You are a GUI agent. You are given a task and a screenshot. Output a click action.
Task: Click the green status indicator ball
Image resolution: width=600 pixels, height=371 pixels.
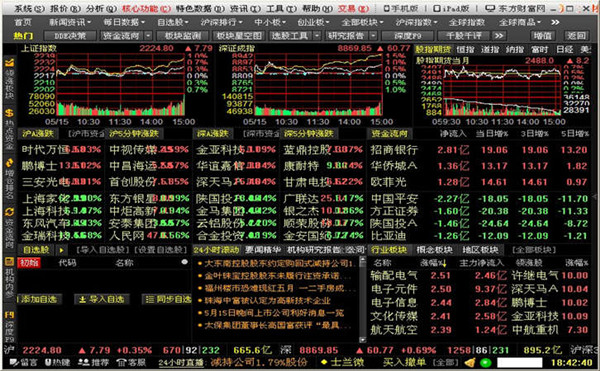[486, 363]
